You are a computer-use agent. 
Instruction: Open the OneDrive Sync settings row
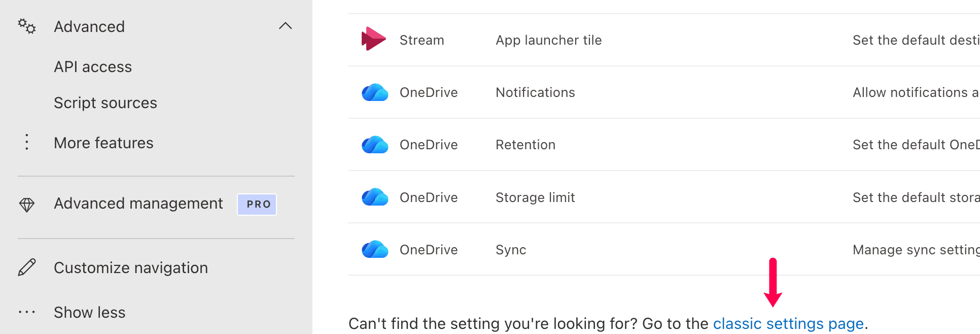tap(510, 250)
